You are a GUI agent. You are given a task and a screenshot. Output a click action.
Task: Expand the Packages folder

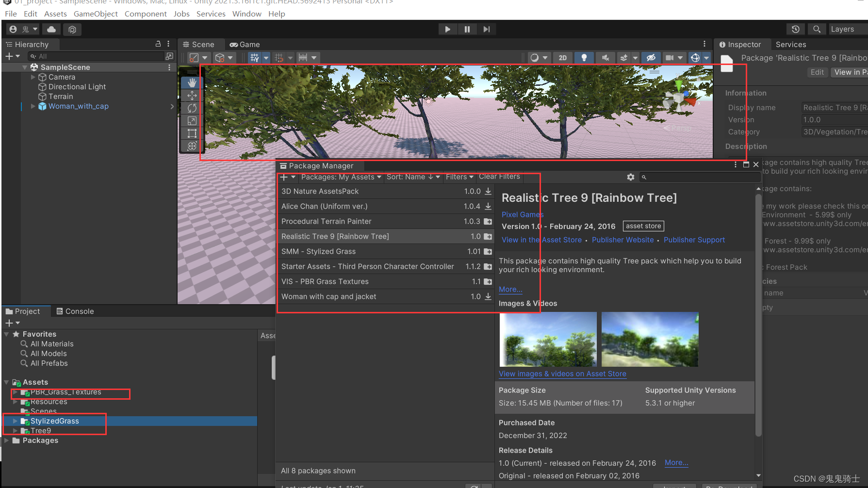6,440
